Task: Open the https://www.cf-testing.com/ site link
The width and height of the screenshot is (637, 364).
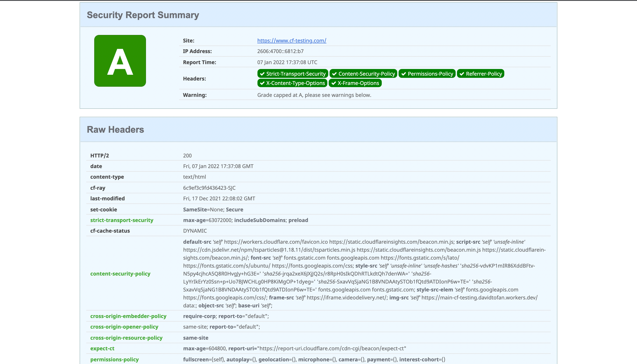Action: tap(292, 40)
